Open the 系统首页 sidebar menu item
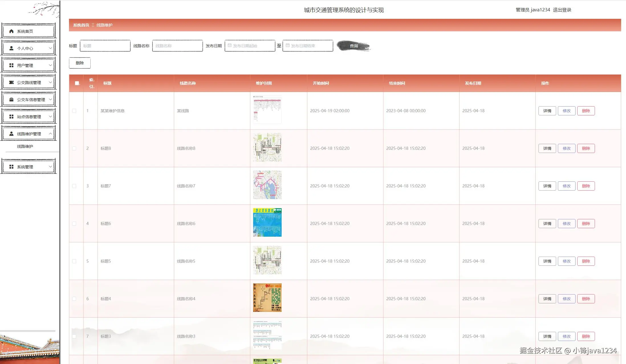Viewport: 626px width, 364px height. click(x=29, y=31)
